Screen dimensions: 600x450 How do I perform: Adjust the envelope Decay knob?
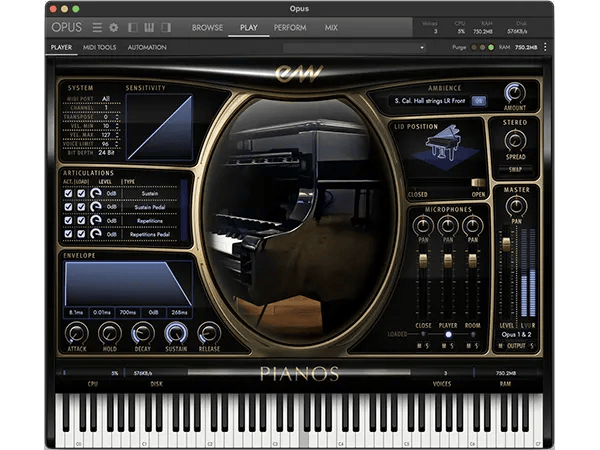pos(143,333)
